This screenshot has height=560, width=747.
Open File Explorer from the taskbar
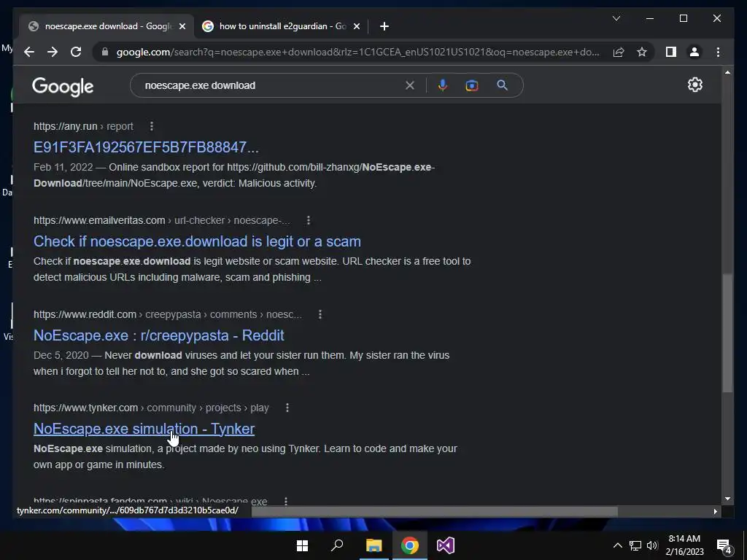coord(374,545)
